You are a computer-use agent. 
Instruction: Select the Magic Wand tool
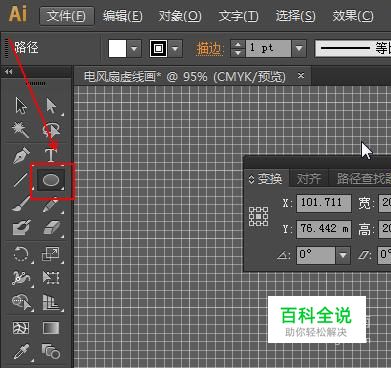[21, 130]
